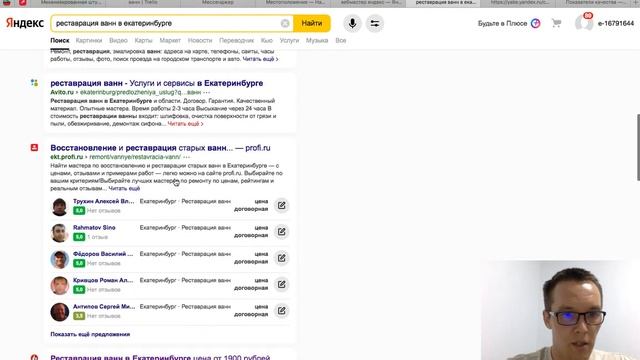Open Фёдоров Василий specialist link

103,254
